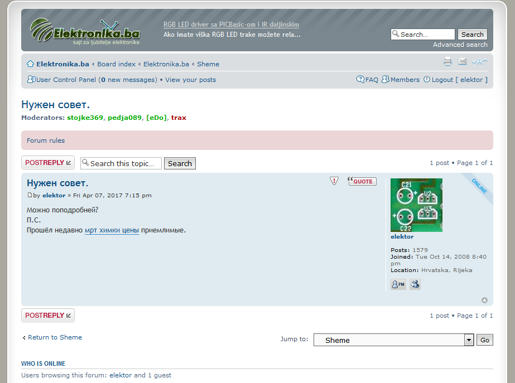Click the elektor avatar circuit board image
The image size is (515, 383).
pyautogui.click(x=416, y=205)
